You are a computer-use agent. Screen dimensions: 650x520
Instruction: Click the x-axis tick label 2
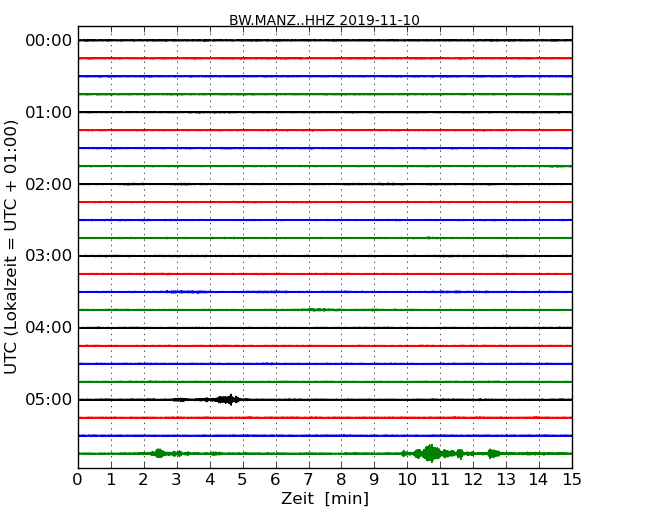[x=144, y=479]
